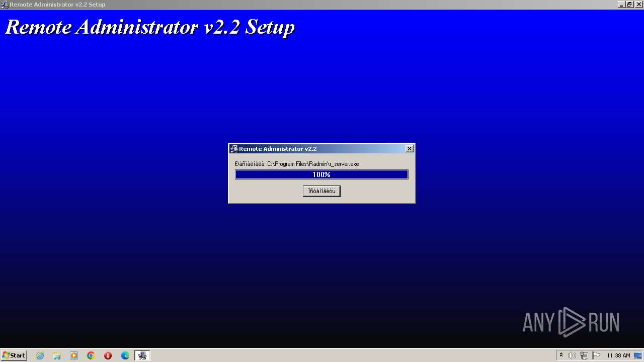Screen dimensions: 644x362
Task: Show hidden system tray icons
Action: coord(561,355)
